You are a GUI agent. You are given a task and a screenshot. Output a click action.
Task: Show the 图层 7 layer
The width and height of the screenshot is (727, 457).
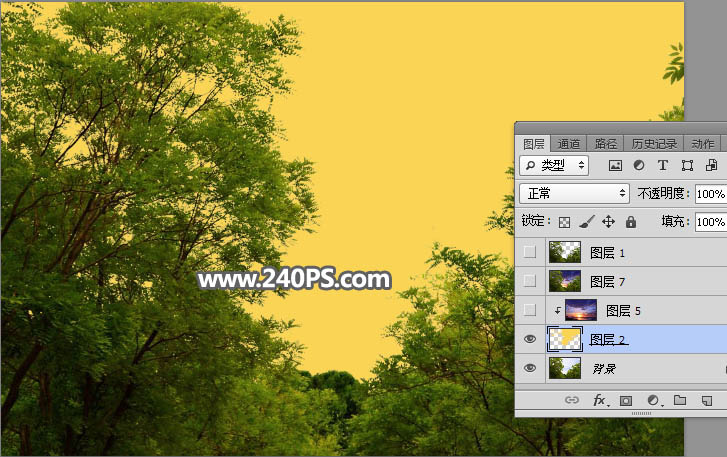pyautogui.click(x=530, y=281)
